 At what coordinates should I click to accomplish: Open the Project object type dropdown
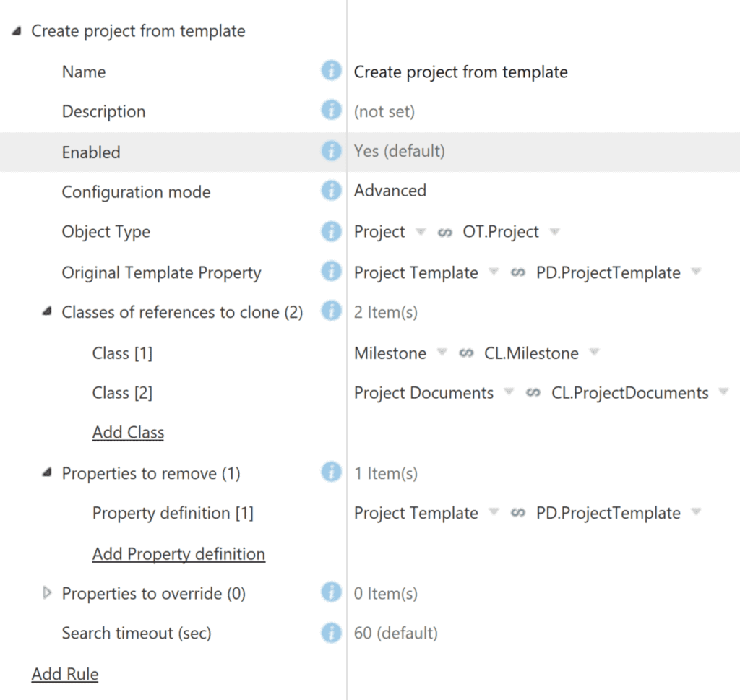pyautogui.click(x=421, y=231)
